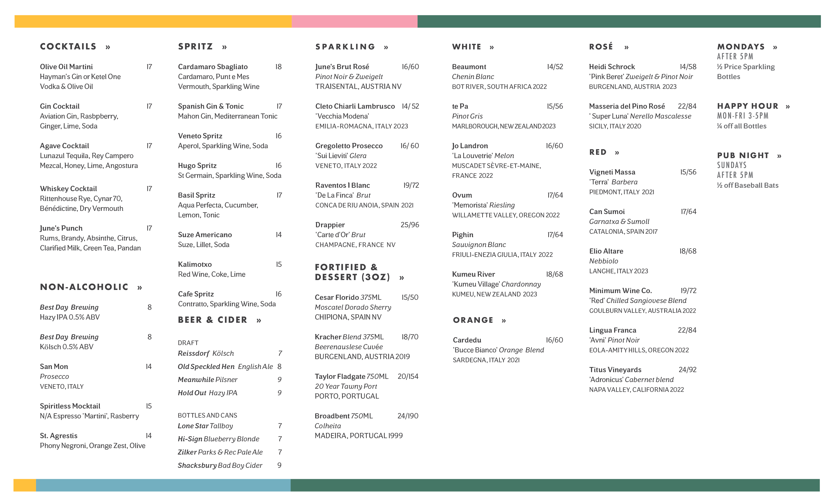Select the COCKTAILS section heading
The image size is (830, 504).
click(68, 46)
